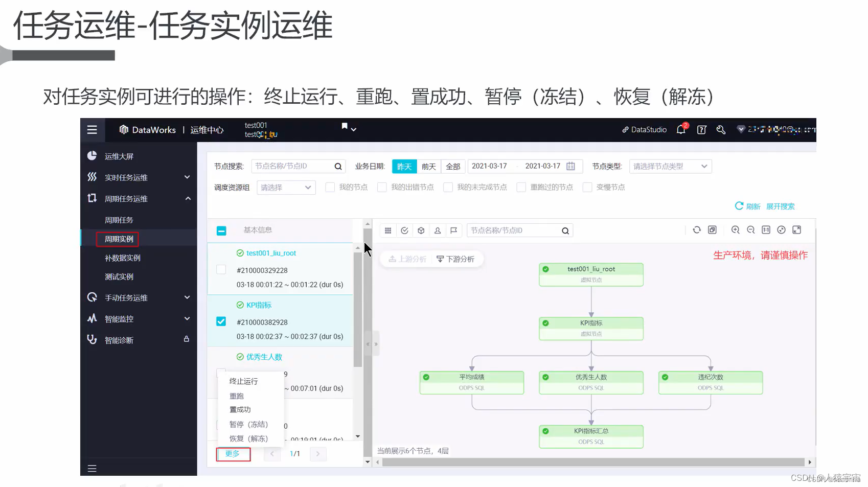Select the flag icon in the DAG toolbar
The width and height of the screenshot is (868, 487).
tap(454, 230)
